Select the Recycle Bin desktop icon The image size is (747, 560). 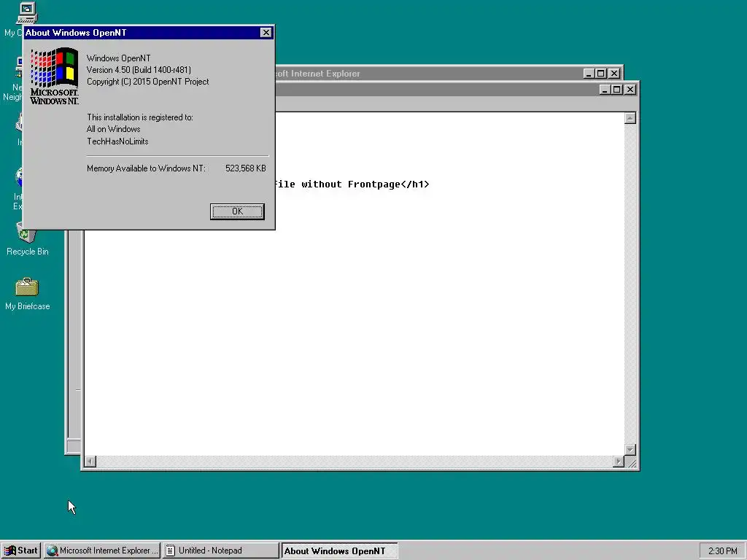27,239
